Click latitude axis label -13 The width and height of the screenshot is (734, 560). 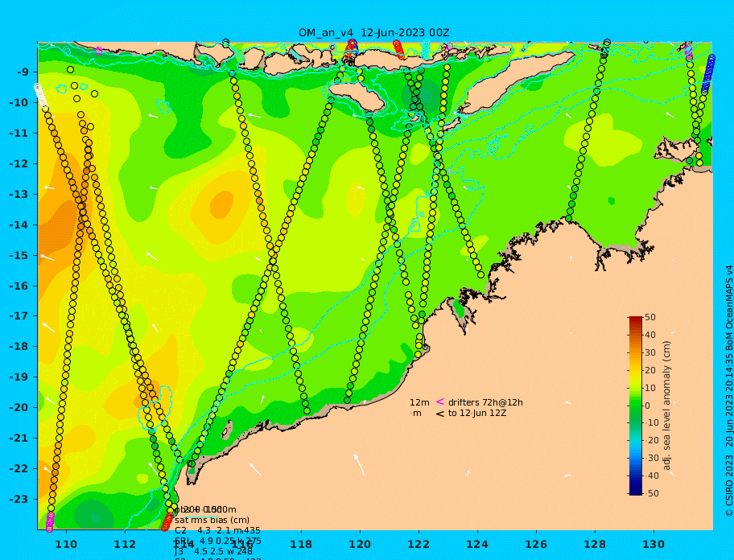[x=19, y=194]
